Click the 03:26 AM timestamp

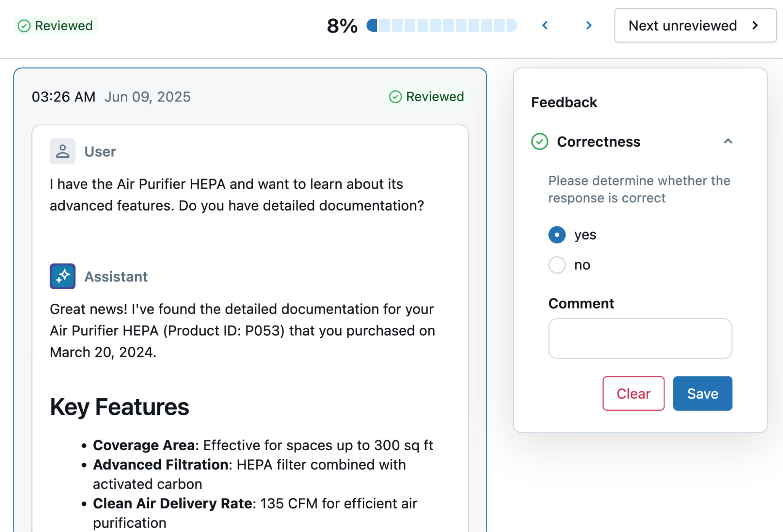[x=63, y=97]
